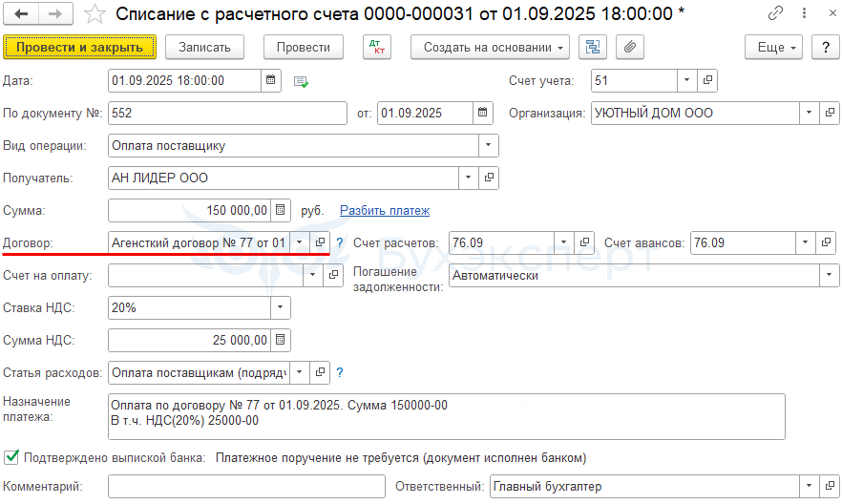
Task: Open Ответственный record
Action: (829, 486)
